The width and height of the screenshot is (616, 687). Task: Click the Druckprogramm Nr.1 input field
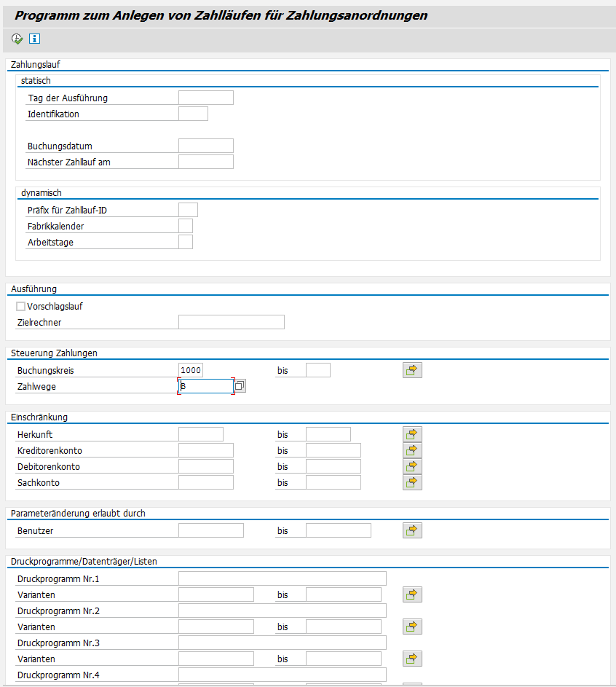coord(282,578)
